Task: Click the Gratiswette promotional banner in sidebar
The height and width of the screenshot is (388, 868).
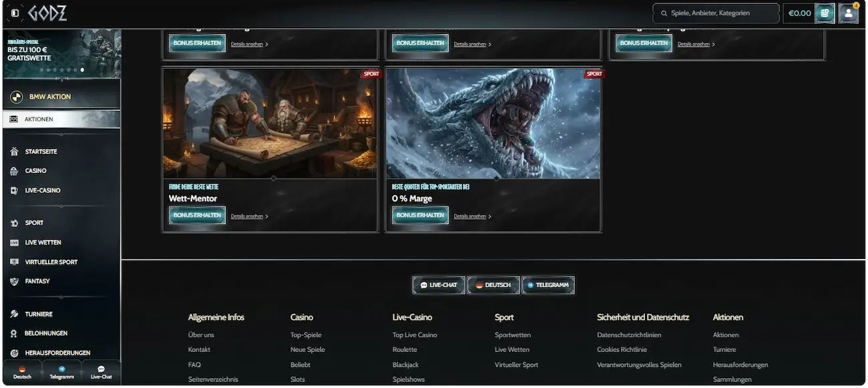Action: (61, 53)
